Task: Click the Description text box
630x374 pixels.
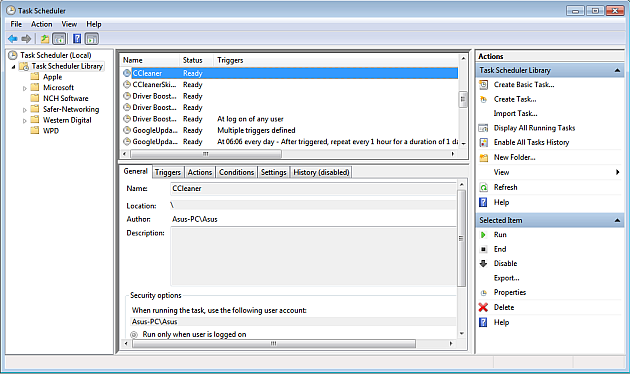Action: tap(313, 256)
